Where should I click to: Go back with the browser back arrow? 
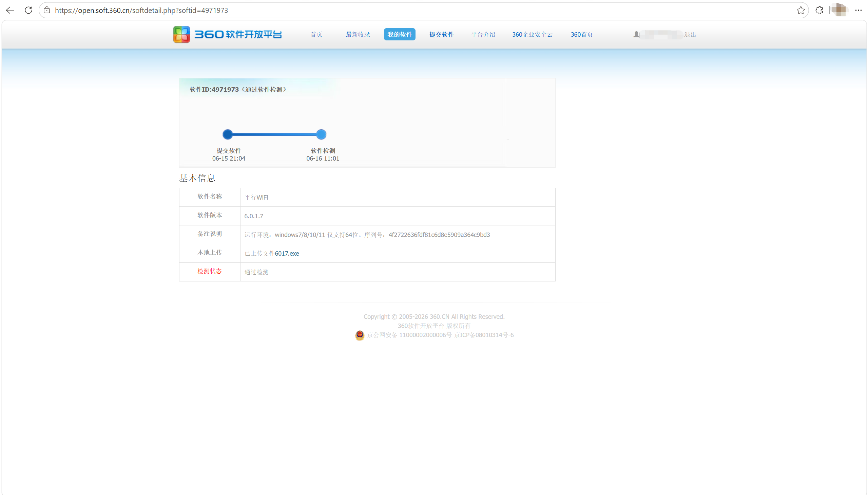[10, 10]
